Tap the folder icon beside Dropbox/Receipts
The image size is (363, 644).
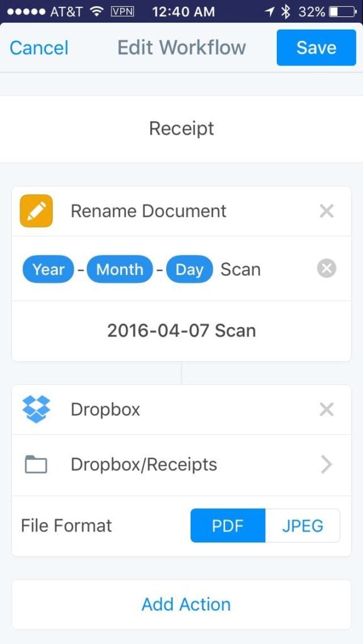click(36, 465)
